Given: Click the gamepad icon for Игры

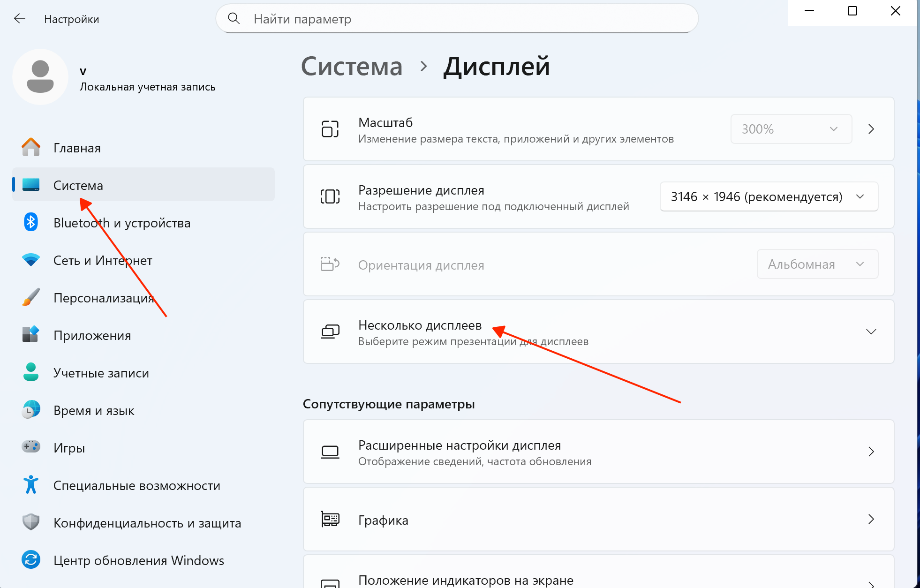Looking at the screenshot, I should 31,446.
